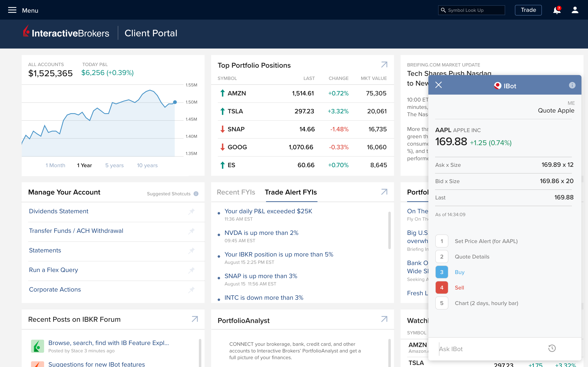This screenshot has width=588, height=367.
Task: Click the user profile icon
Action: click(575, 10)
